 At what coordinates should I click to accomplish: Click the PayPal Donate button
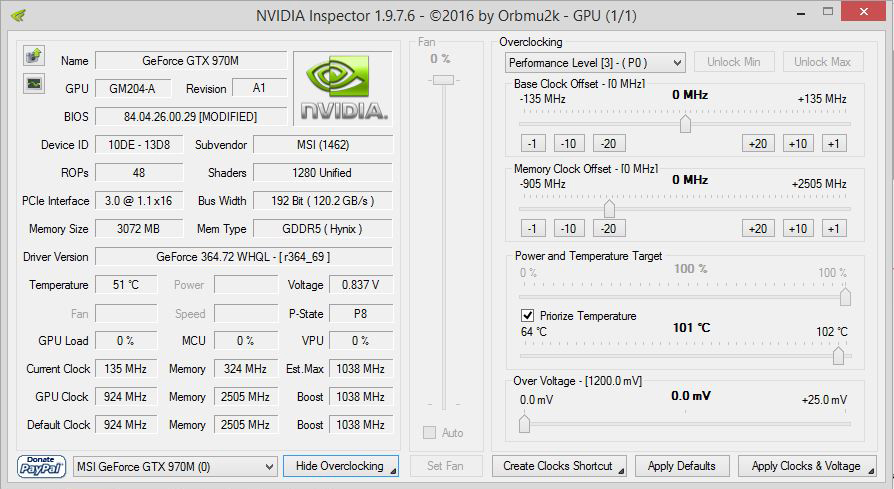[42, 466]
